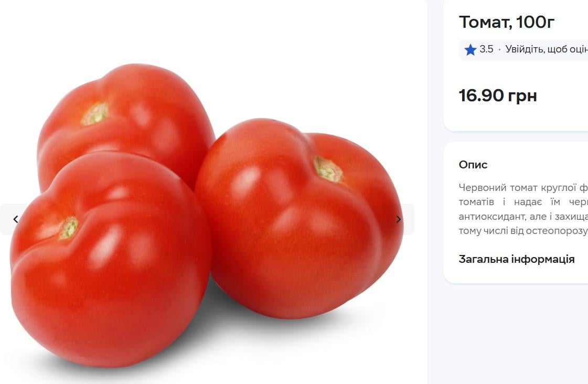
Task: Click the description line starting with "Червоний томат"
Action: click(523, 187)
